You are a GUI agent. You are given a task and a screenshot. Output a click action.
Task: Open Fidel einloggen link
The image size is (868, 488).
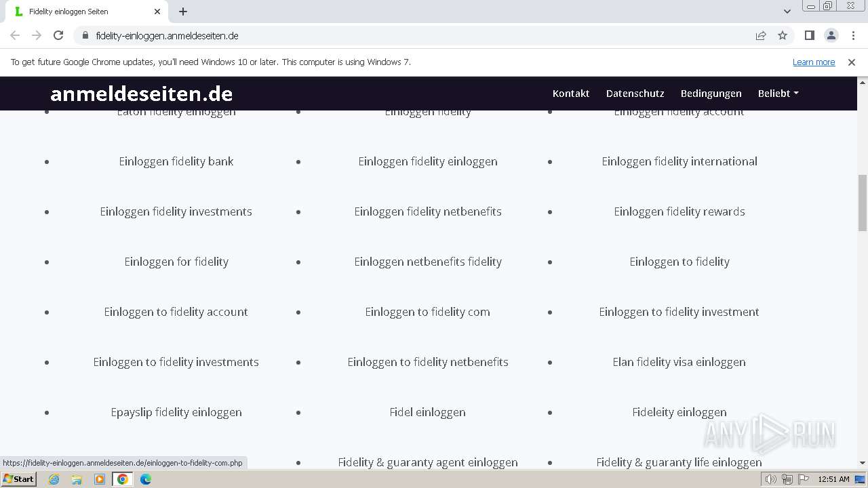(428, 412)
